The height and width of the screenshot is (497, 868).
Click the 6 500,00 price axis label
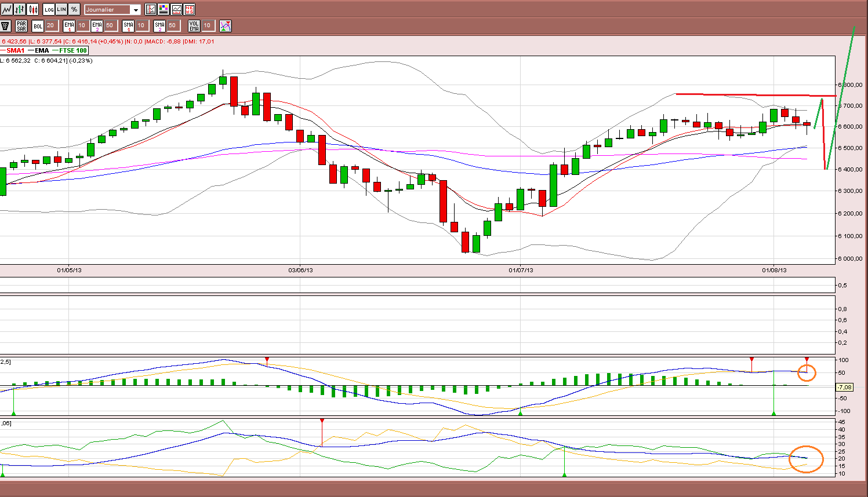851,148
